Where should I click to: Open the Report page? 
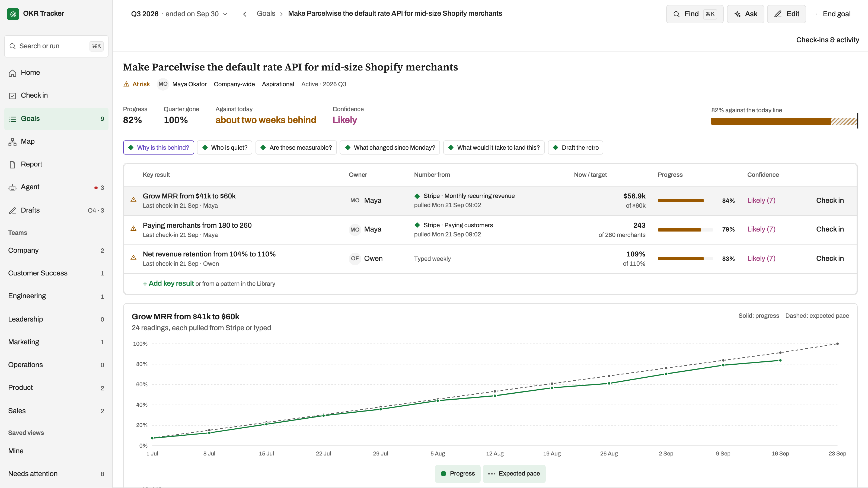pyautogui.click(x=56, y=164)
